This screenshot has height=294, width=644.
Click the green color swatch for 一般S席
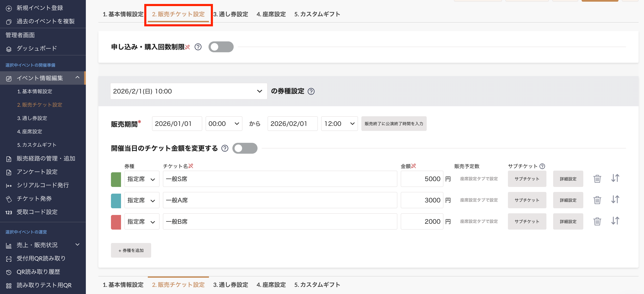pos(116,179)
